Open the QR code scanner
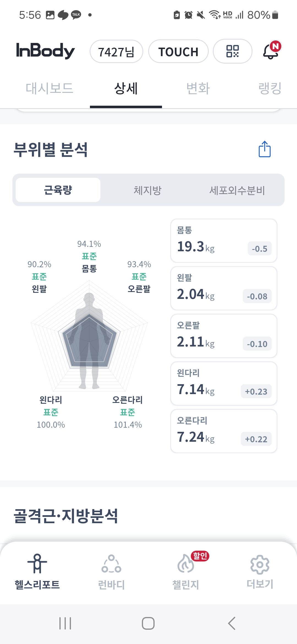Screen dimensions: 297x644 (232, 51)
